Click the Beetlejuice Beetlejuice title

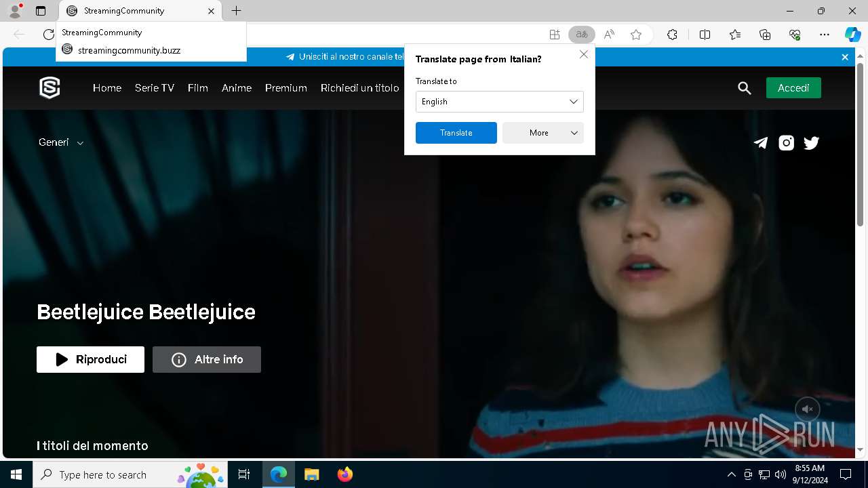click(146, 312)
